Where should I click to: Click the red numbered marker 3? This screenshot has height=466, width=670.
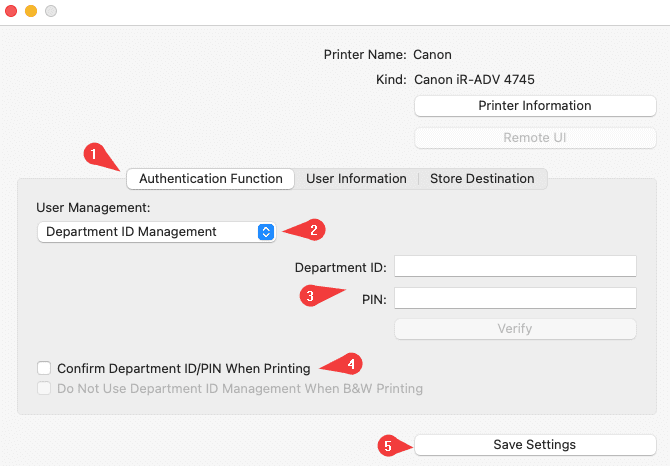pos(311,296)
